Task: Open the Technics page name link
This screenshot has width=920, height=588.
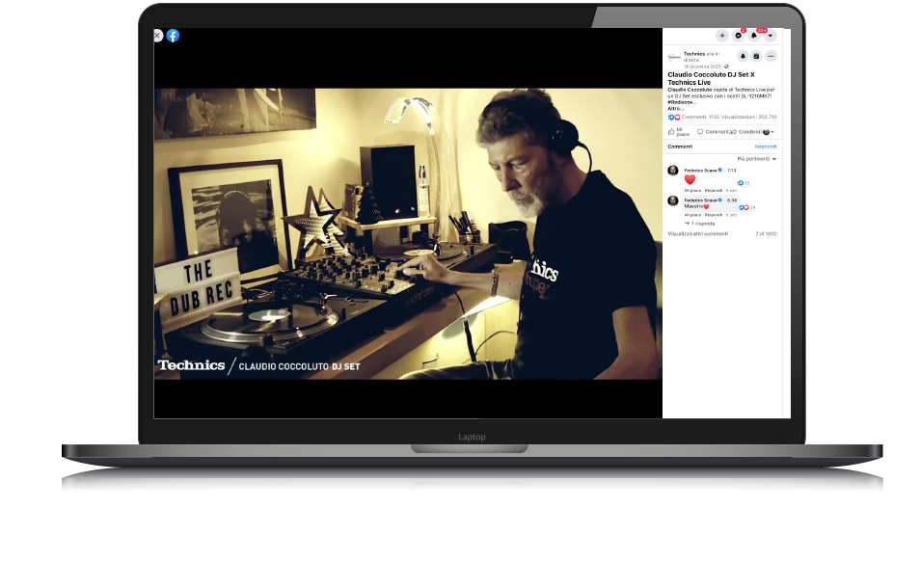Action: (x=694, y=54)
